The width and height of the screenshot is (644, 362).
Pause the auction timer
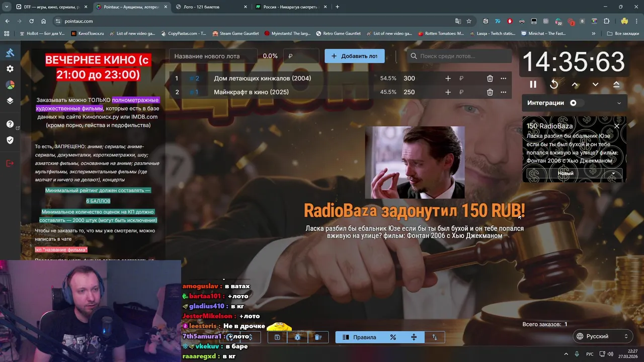tap(533, 84)
